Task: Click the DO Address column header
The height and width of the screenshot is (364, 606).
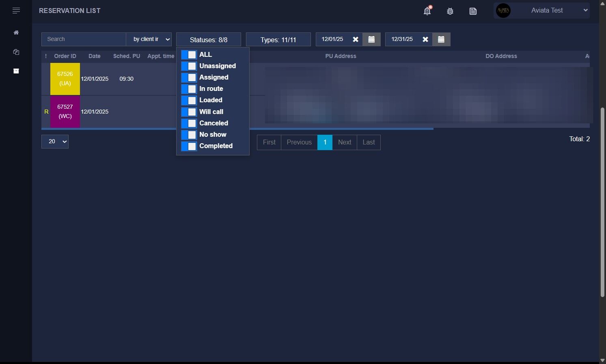Action: 501,56
